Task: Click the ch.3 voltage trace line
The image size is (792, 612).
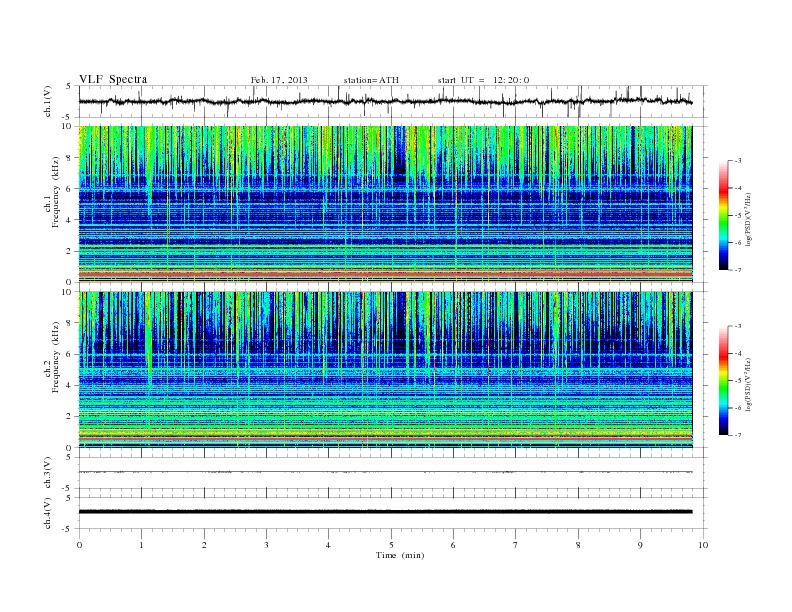Action: (385, 472)
